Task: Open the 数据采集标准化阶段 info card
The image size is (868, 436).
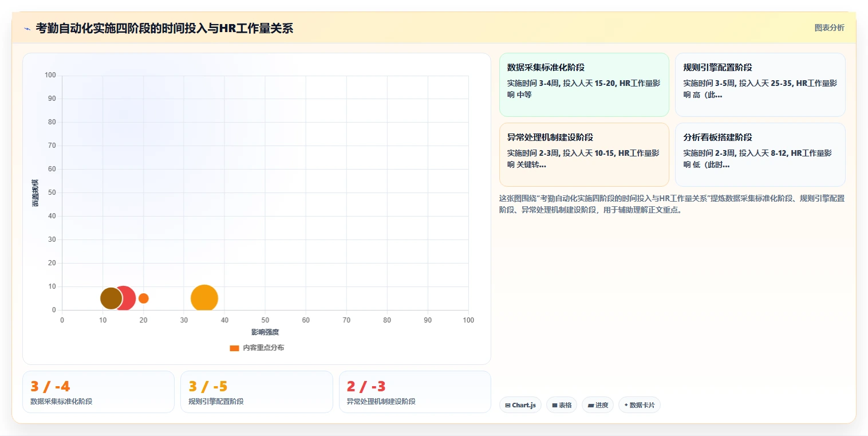Action: pyautogui.click(x=584, y=85)
